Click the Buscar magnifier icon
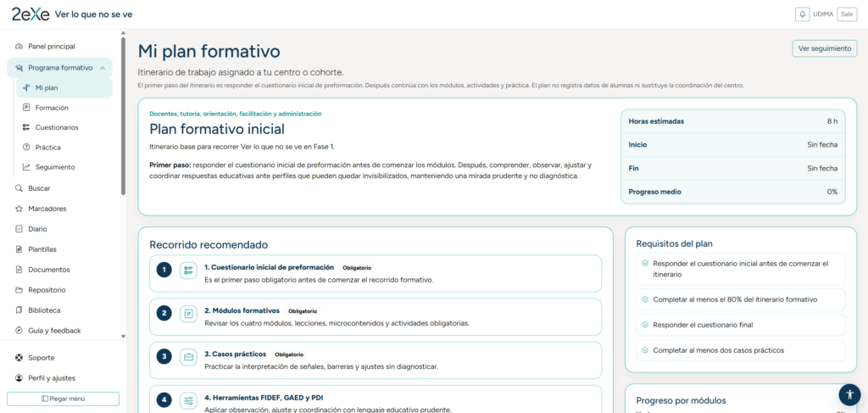Screen dimensions: 868x413 click(19, 188)
